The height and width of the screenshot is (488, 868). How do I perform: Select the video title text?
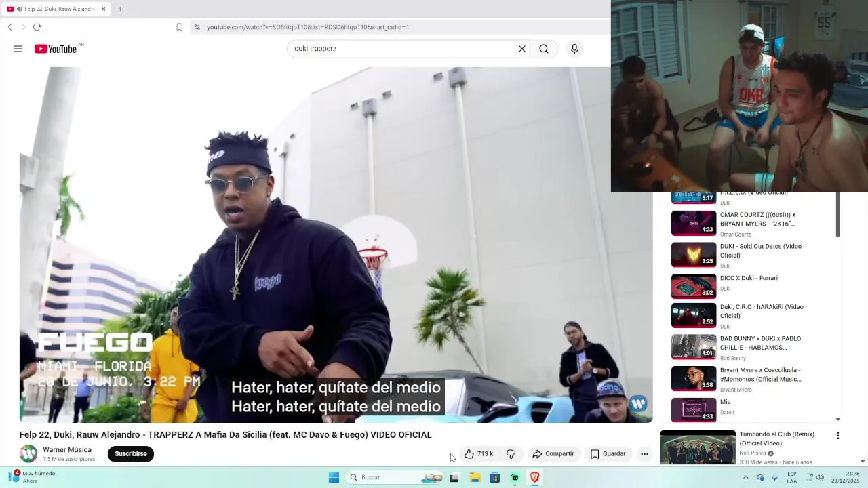[x=225, y=435]
